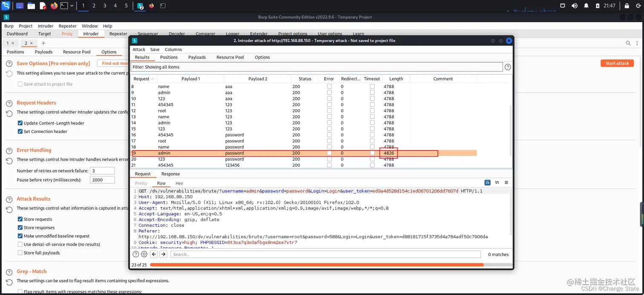
Task: Toggle Set Connection header checkbox
Action: [x=20, y=131]
